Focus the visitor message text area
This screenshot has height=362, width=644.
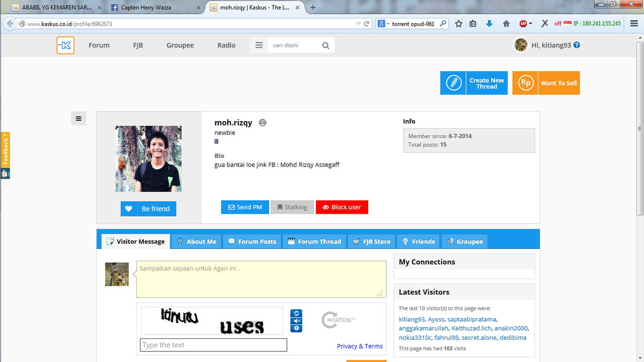click(261, 279)
